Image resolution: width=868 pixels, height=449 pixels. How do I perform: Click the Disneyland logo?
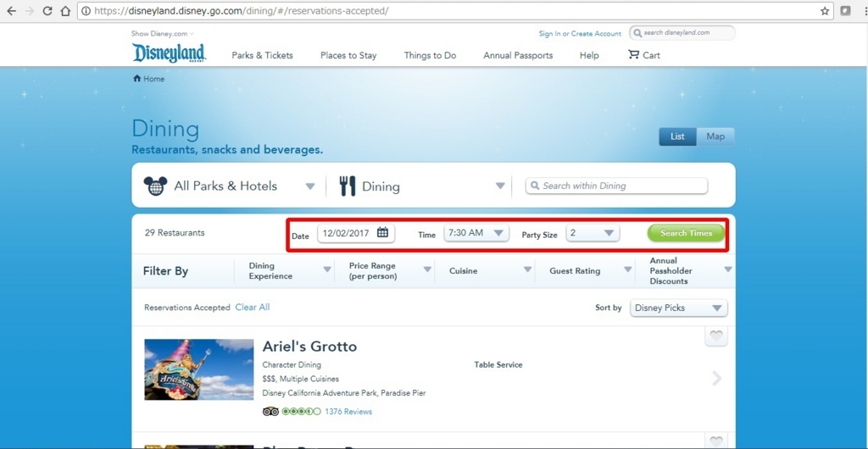[169, 53]
